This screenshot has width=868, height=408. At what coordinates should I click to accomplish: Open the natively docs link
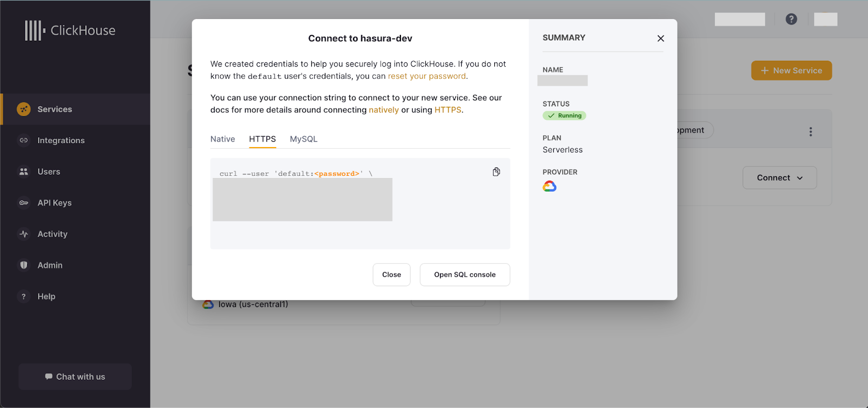pos(384,110)
